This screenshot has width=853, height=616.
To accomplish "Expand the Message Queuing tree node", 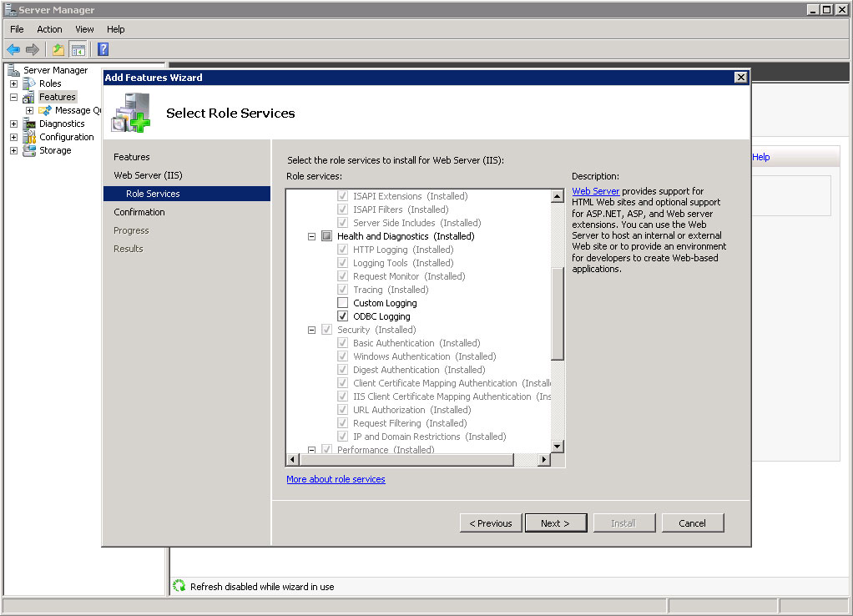I will (x=29, y=110).
